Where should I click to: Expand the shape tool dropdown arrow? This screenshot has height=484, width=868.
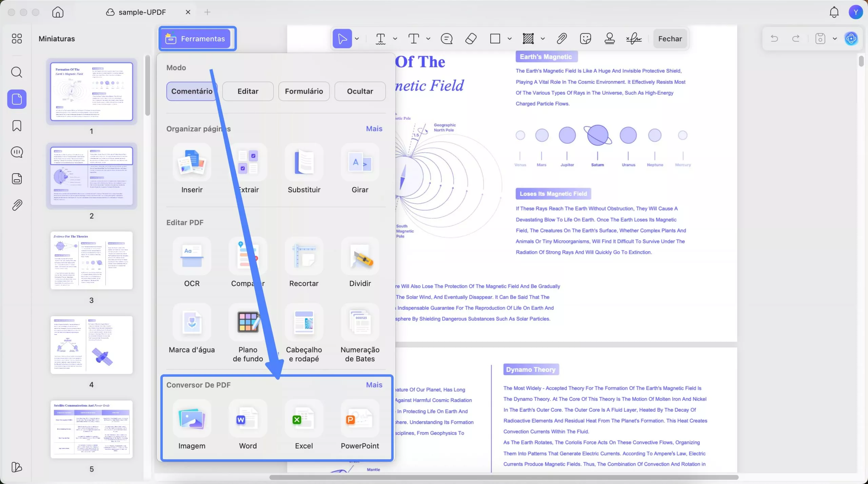pos(510,39)
